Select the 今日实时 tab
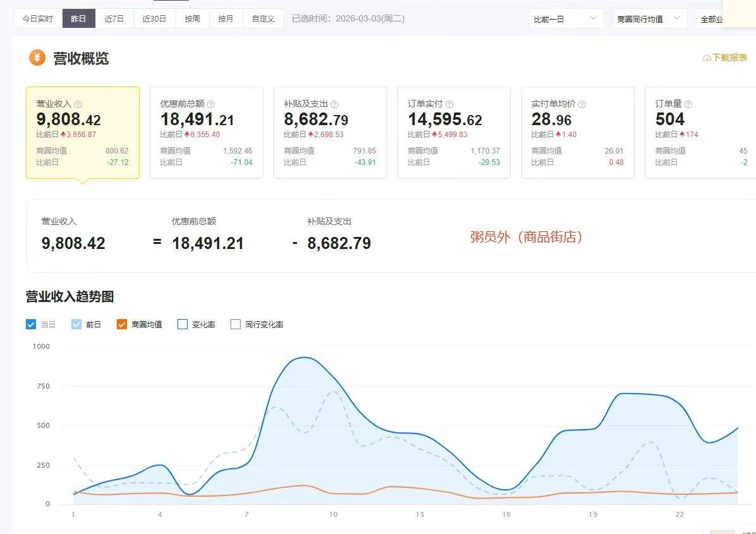This screenshot has height=534, width=756. click(38, 19)
